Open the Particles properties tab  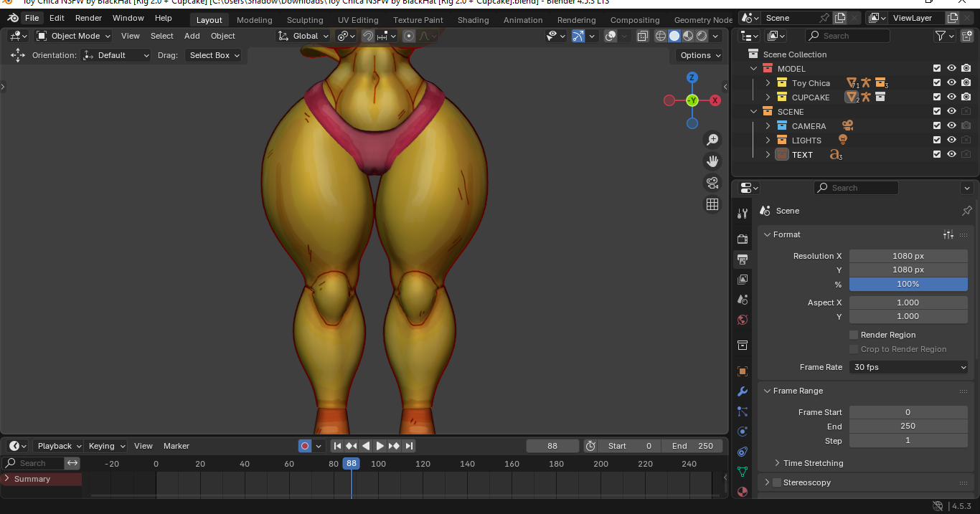click(x=743, y=411)
